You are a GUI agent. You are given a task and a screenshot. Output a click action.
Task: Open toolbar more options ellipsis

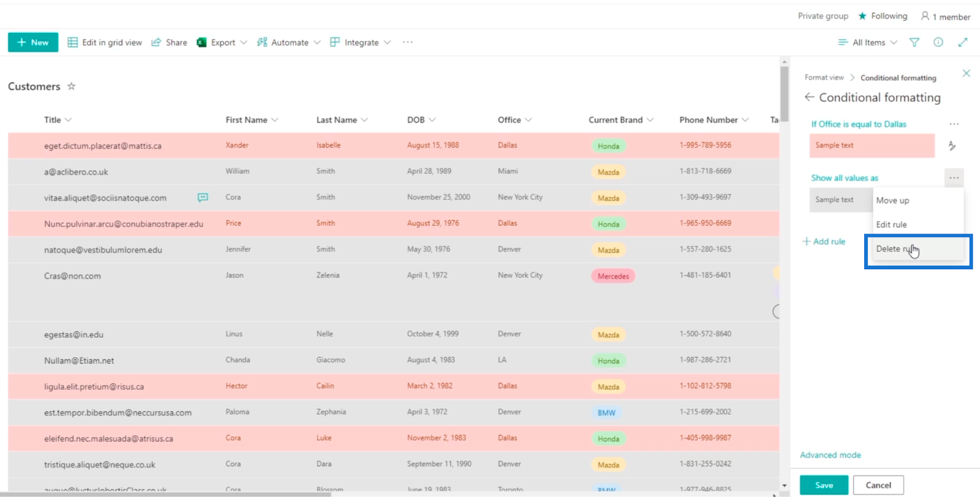408,42
